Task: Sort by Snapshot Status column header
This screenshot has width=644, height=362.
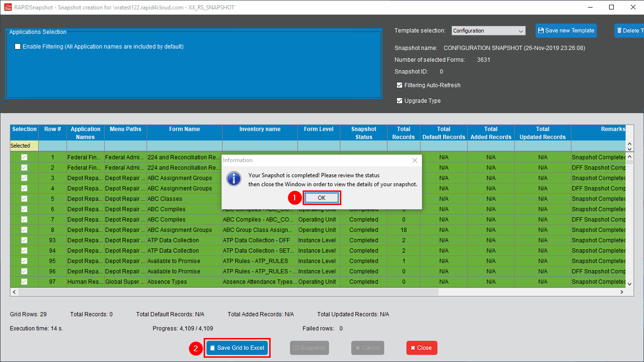Action: pos(364,133)
